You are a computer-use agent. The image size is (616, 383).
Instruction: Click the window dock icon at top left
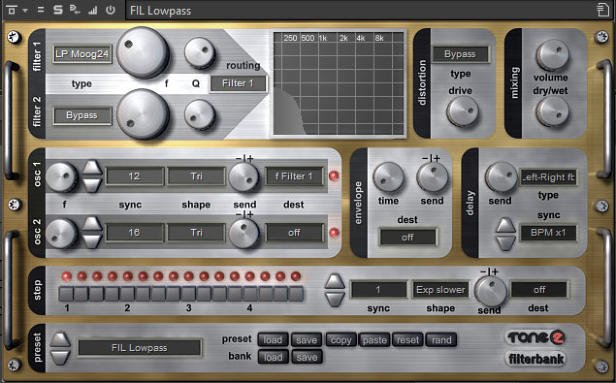(11, 10)
